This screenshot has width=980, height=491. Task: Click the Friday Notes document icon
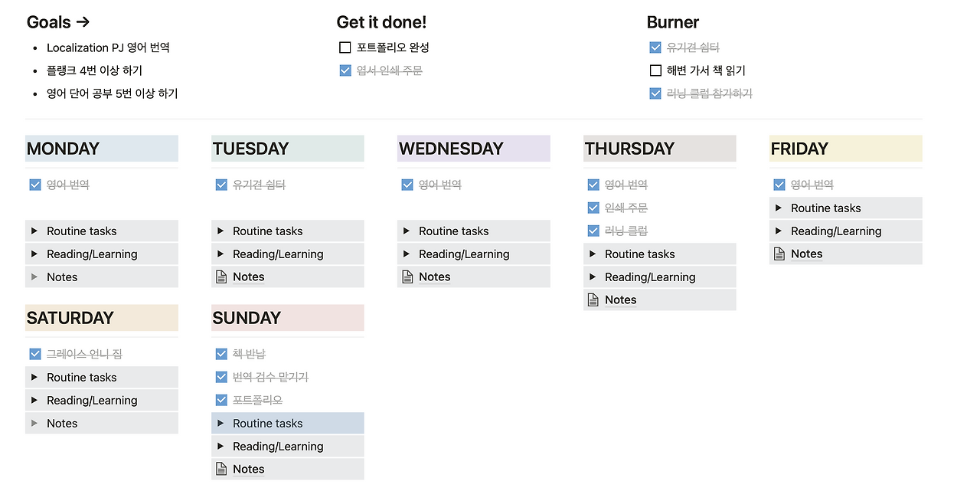(779, 254)
